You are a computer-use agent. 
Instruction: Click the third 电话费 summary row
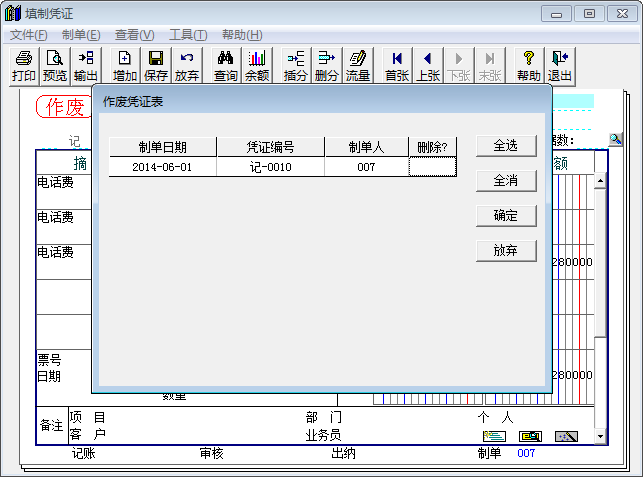tap(64, 262)
